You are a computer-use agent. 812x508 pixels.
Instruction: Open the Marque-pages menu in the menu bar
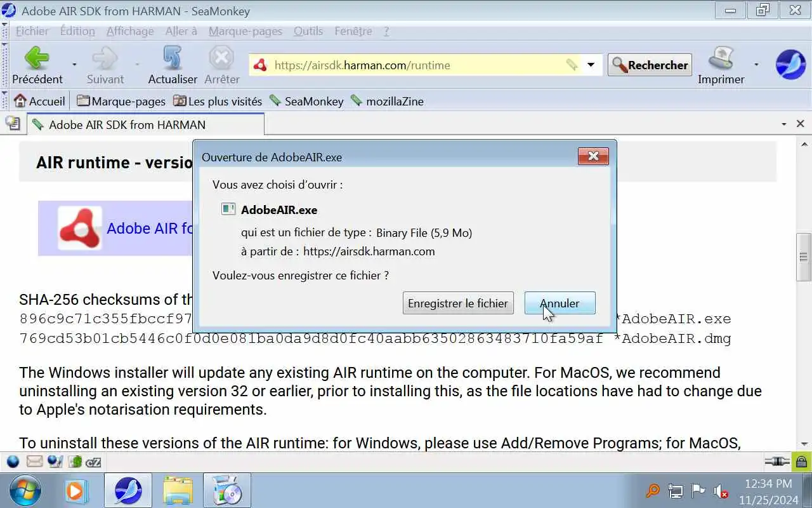coord(246,31)
